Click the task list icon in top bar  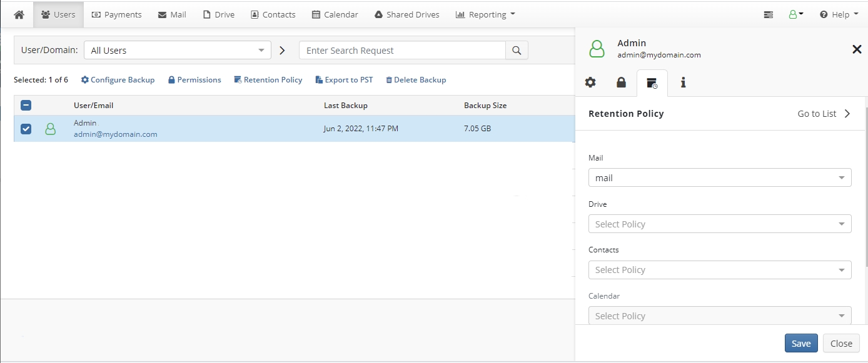pos(769,14)
